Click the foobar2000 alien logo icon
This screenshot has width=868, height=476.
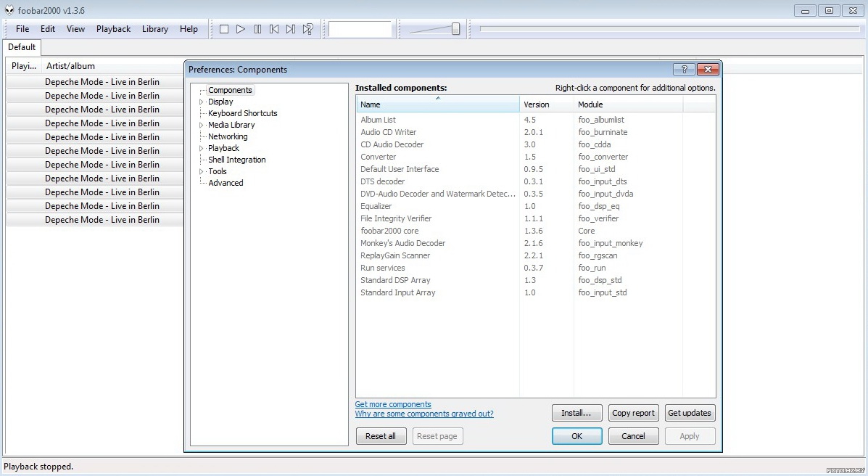coord(9,10)
